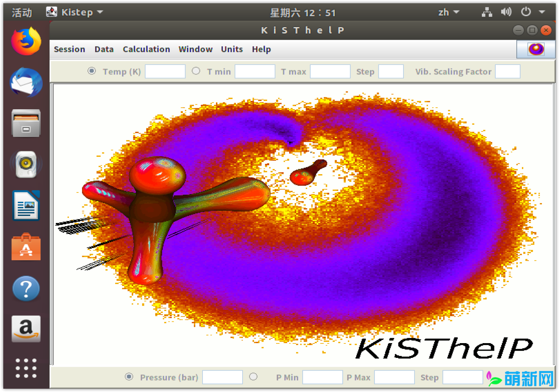Maximize the KiSThelP window
This screenshot has height=392, width=559.
coord(532,30)
